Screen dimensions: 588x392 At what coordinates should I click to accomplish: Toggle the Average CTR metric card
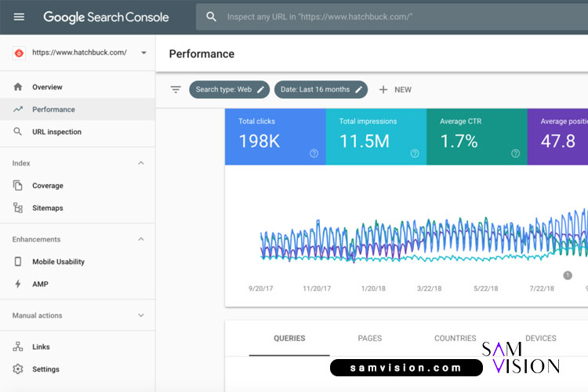[x=477, y=137]
